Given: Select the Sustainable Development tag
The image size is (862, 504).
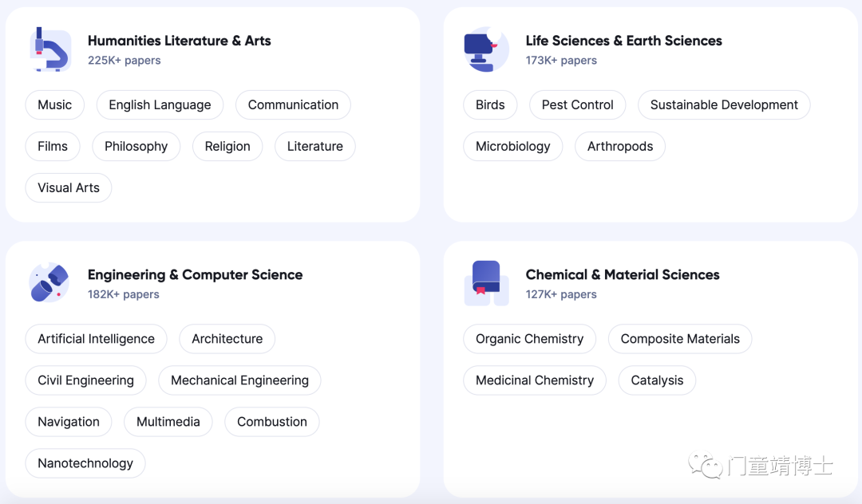Looking at the screenshot, I should [x=724, y=104].
